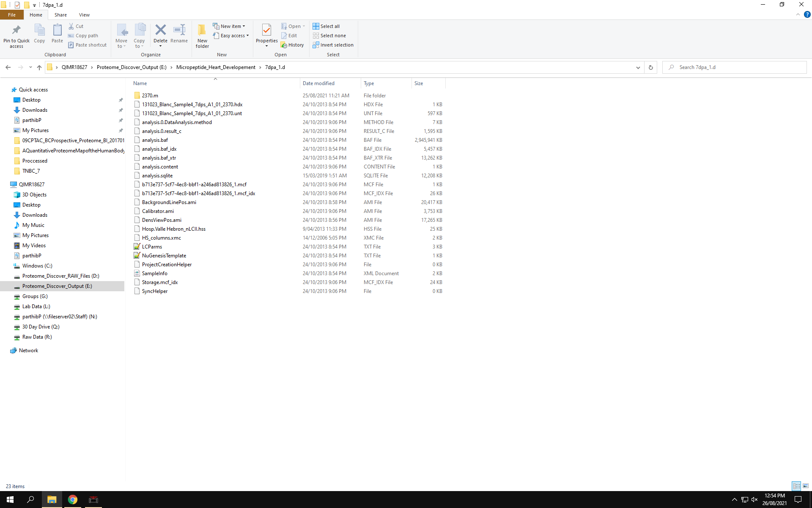Paste items using the Paste icon
Image resolution: width=812 pixels, height=508 pixels.
pos(57,35)
